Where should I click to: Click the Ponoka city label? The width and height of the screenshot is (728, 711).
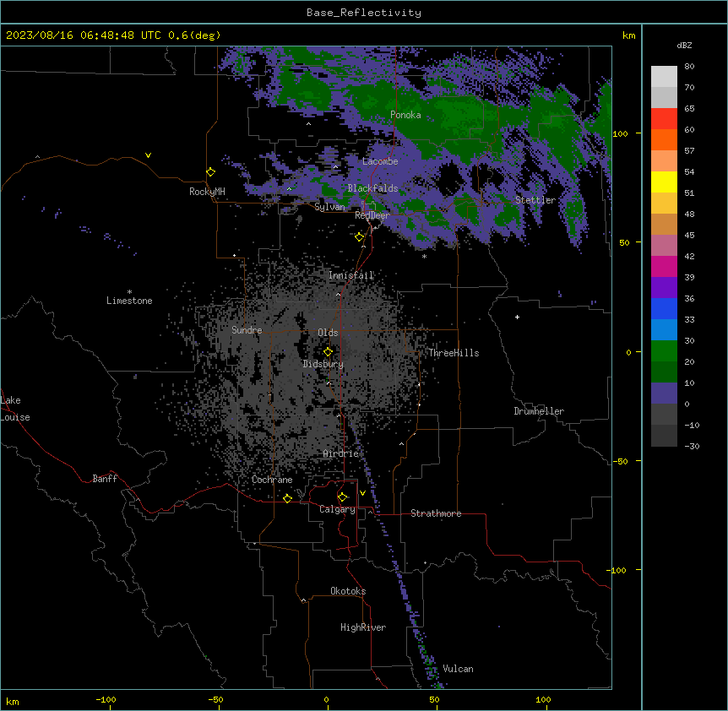tap(405, 115)
